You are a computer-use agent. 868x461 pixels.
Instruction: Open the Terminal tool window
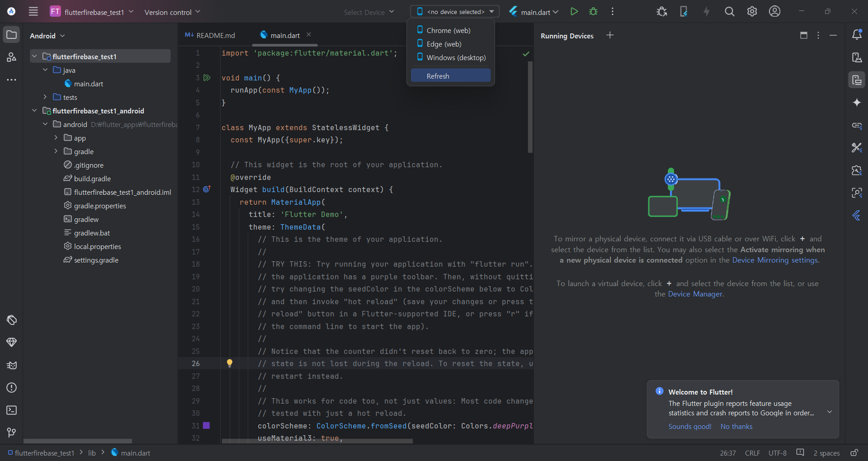12,410
